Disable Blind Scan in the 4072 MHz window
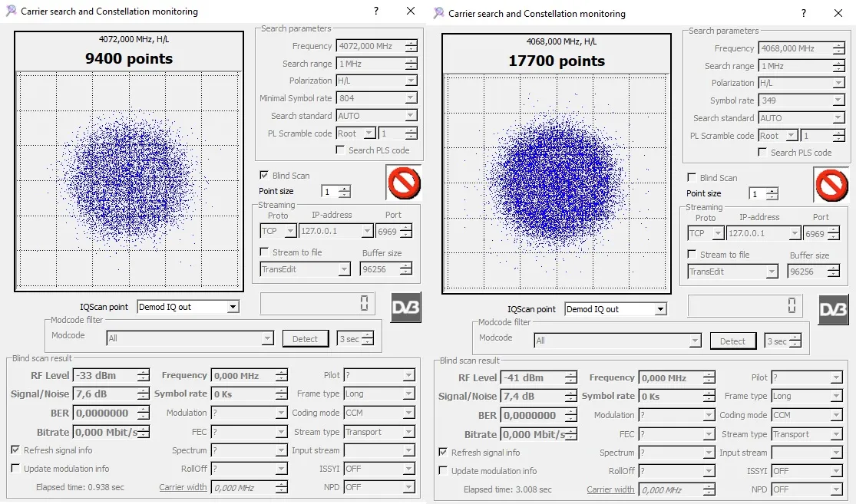 (x=264, y=176)
